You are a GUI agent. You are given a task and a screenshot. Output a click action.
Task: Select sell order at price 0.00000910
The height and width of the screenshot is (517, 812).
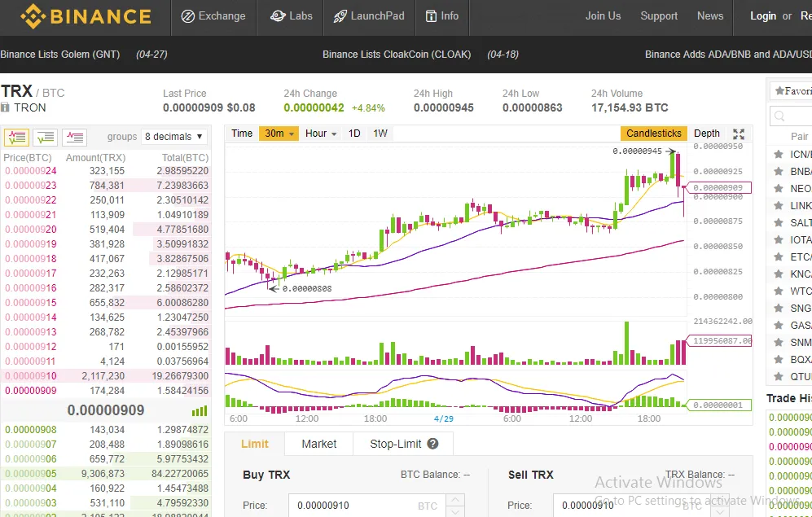point(106,375)
